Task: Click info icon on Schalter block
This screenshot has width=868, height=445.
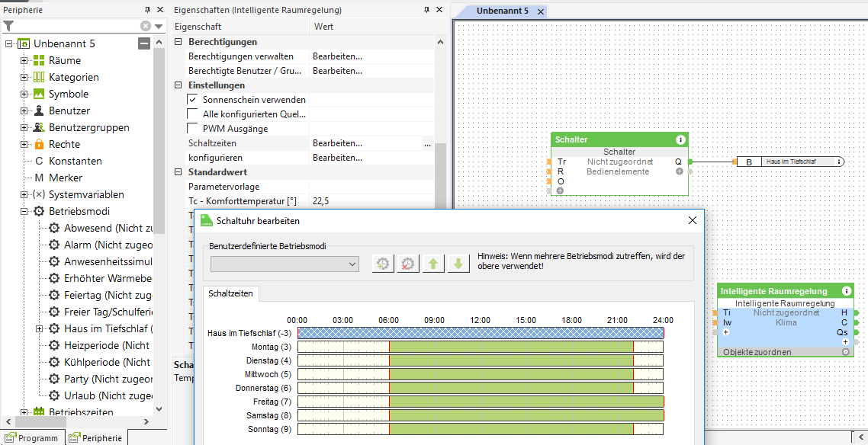Action: point(680,140)
